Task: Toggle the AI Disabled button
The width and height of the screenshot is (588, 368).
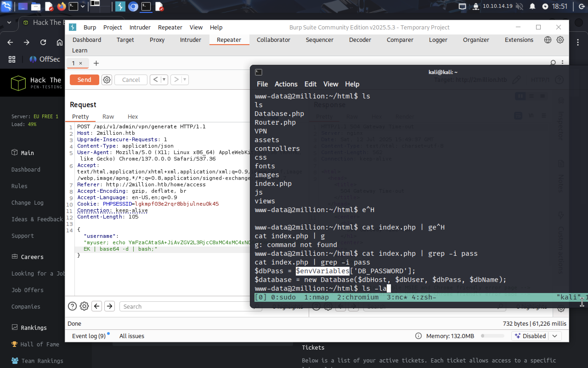Action: pyautogui.click(x=530, y=336)
